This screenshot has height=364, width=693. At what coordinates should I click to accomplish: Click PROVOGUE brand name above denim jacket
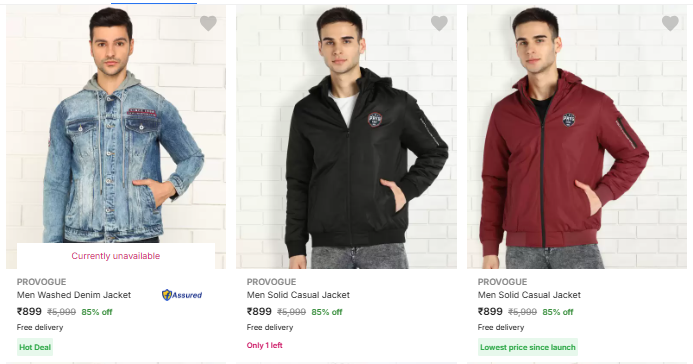42,282
